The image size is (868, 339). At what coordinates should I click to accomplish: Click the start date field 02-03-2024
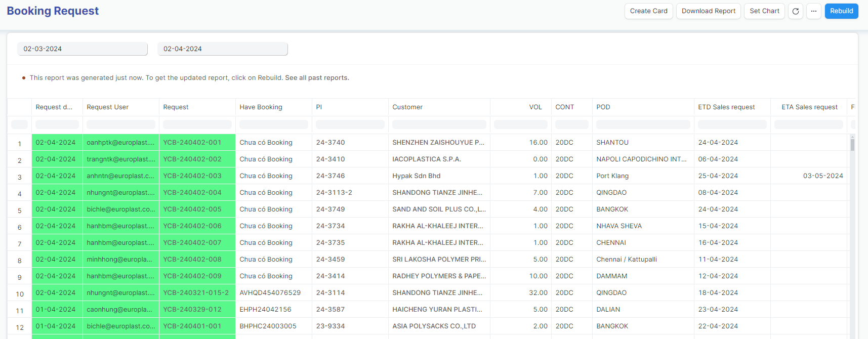pyautogui.click(x=82, y=49)
